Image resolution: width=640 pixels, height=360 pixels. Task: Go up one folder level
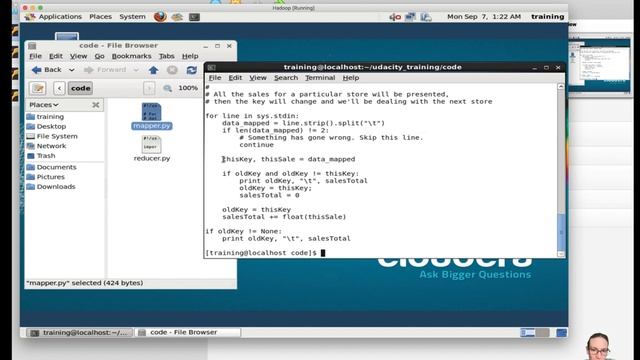(x=153, y=70)
